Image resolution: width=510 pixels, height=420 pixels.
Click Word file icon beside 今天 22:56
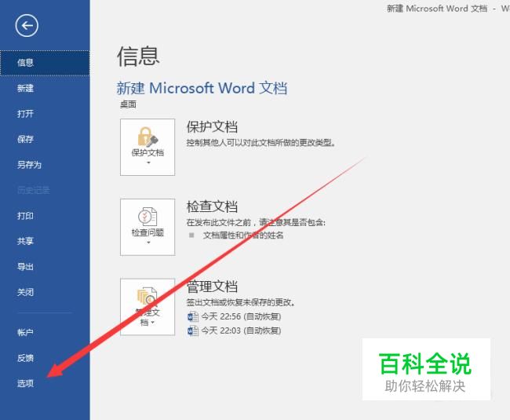(193, 316)
